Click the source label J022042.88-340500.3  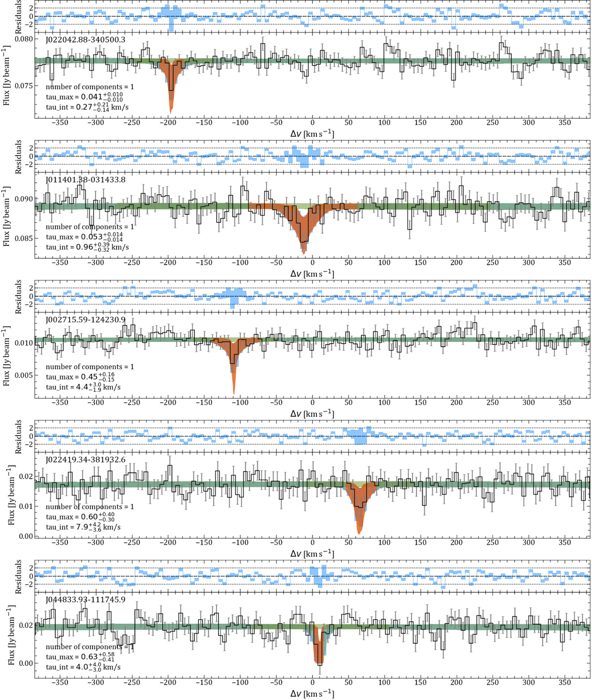[x=85, y=39]
